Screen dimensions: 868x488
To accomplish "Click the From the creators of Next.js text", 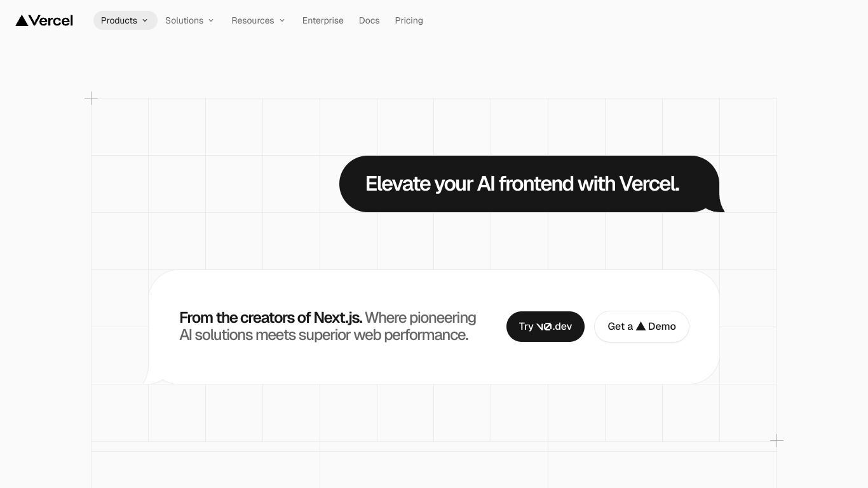I will click(x=271, y=318).
